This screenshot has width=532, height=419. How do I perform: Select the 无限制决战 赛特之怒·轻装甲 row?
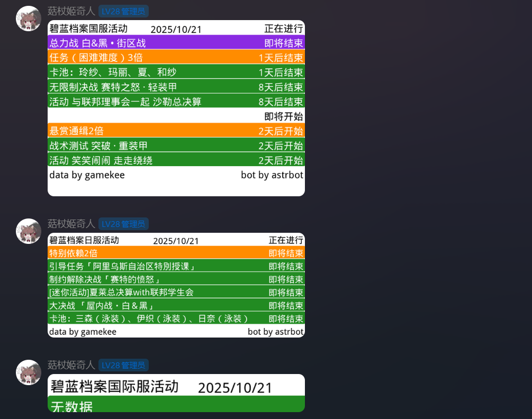click(176, 86)
